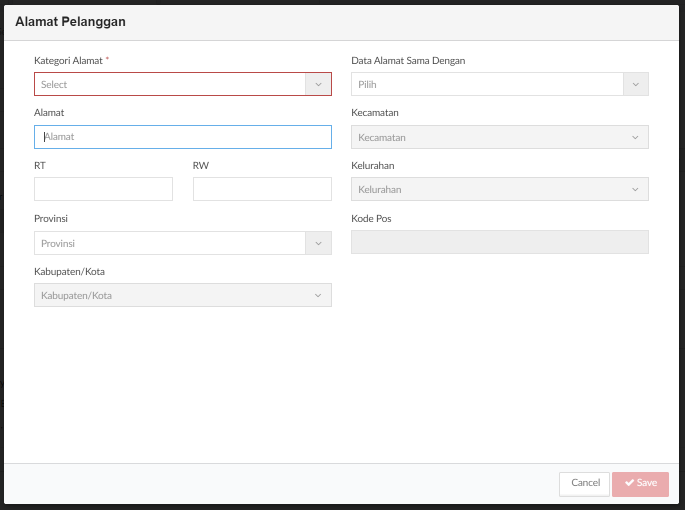The image size is (685, 510).
Task: Click the Kecamatan chevron icon
Action: point(635,137)
